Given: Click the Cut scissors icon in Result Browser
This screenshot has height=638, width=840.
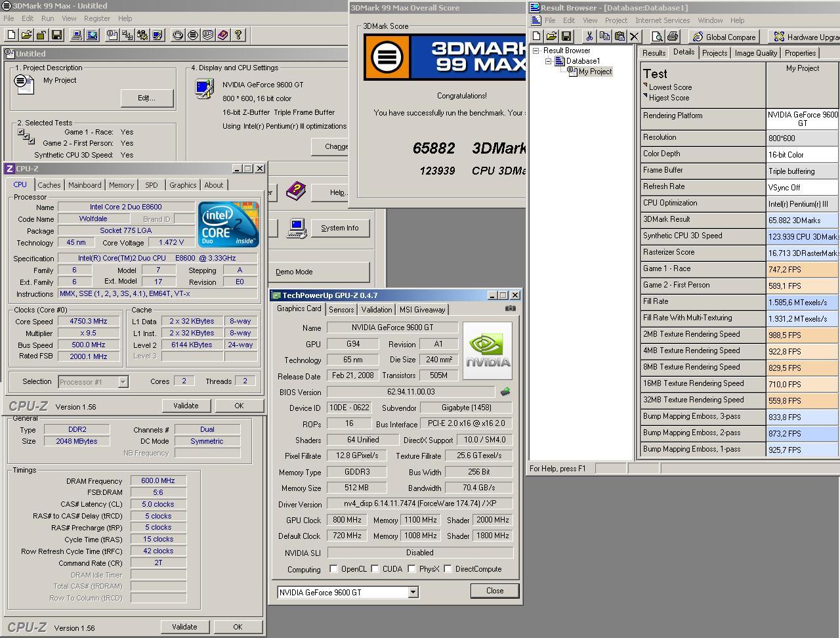Looking at the screenshot, I should click(x=589, y=37).
